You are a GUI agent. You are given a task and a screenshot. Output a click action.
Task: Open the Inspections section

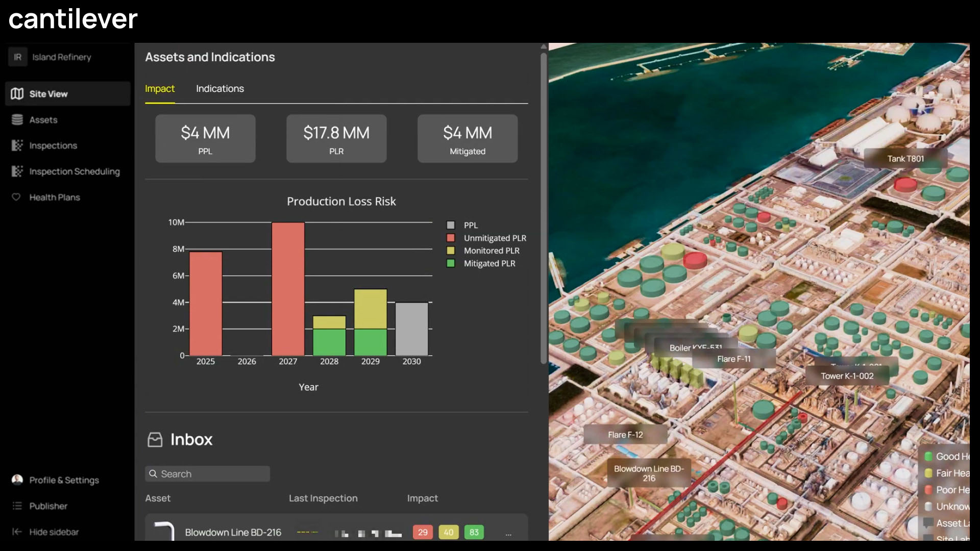tap(53, 145)
